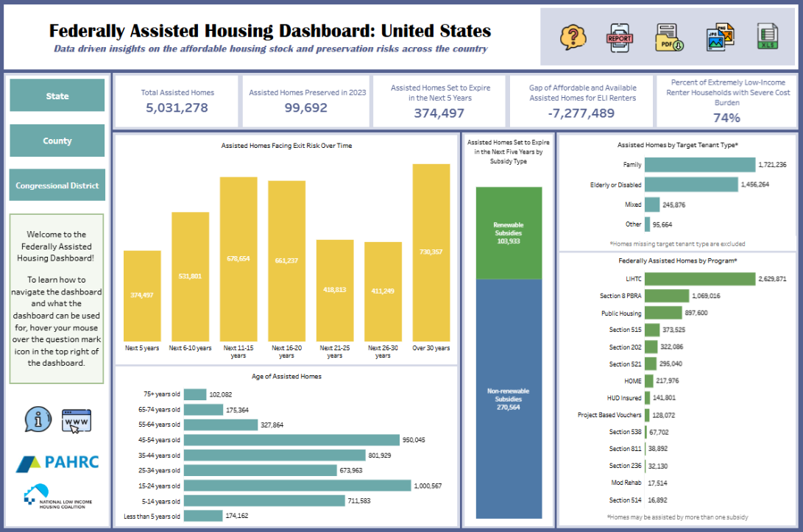Click expiring homes value 374,497 in top card
The width and height of the screenshot is (803, 532).
439,113
